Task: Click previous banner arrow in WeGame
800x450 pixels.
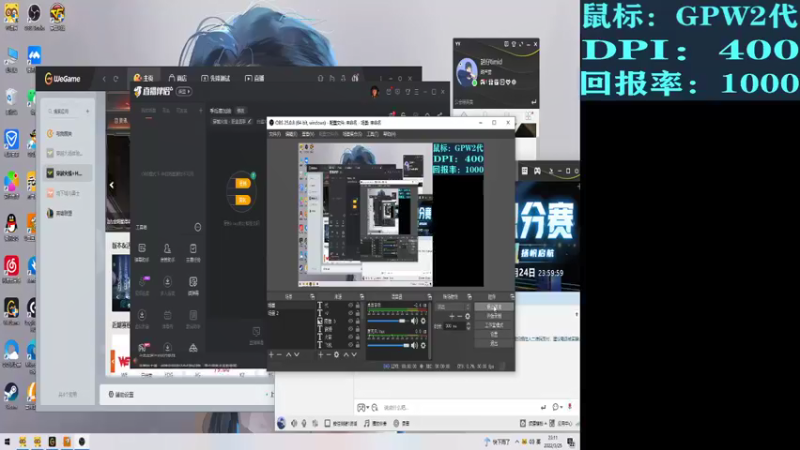Action: tap(112, 185)
